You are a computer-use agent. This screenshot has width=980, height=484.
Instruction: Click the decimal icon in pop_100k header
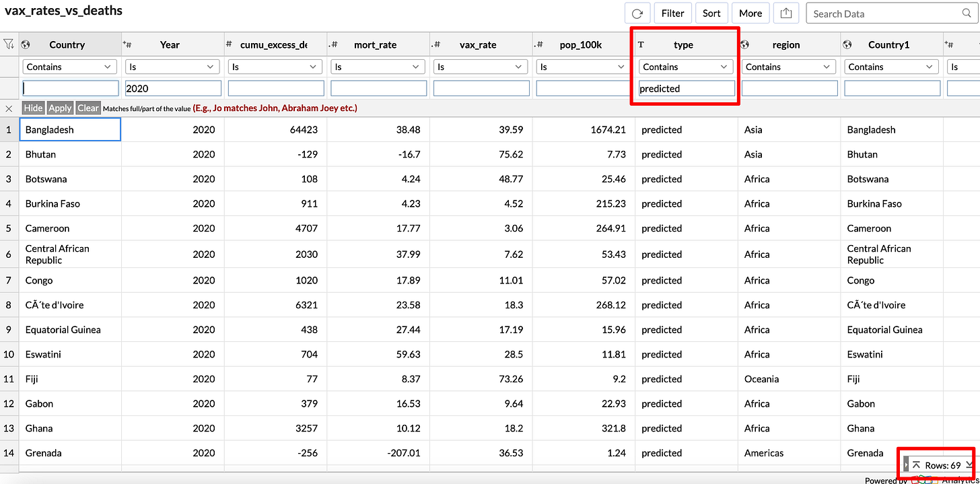point(538,45)
